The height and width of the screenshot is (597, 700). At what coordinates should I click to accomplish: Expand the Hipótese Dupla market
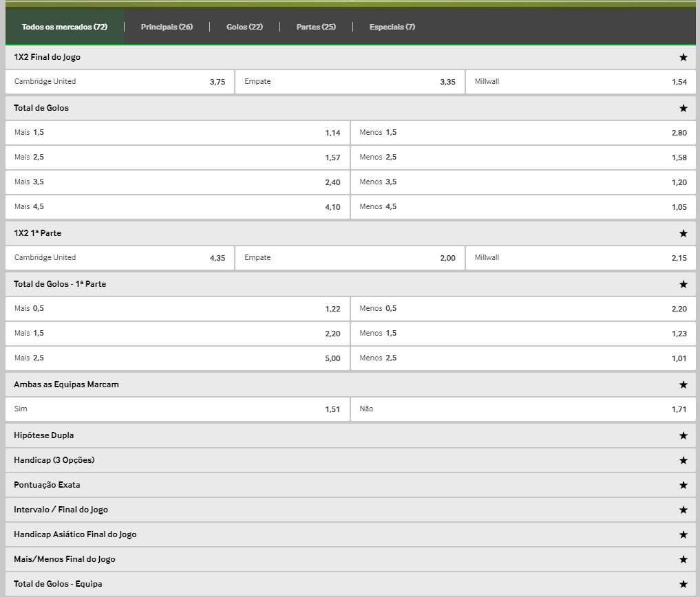(x=350, y=435)
